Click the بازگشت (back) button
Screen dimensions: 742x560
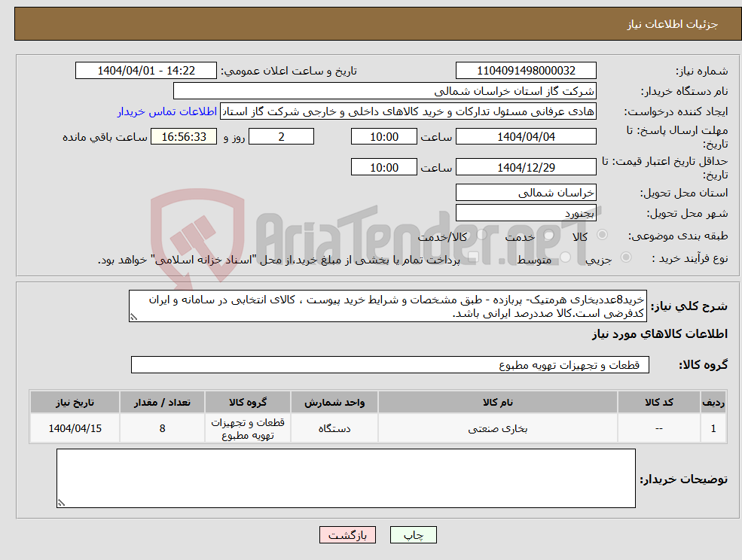tap(347, 535)
